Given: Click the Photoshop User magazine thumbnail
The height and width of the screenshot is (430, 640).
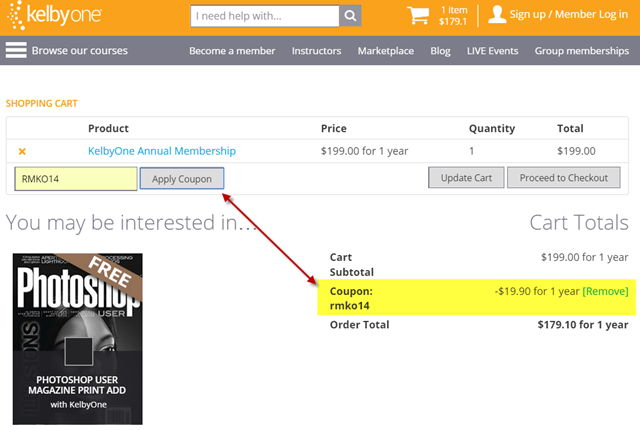Looking at the screenshot, I should click(x=77, y=337).
